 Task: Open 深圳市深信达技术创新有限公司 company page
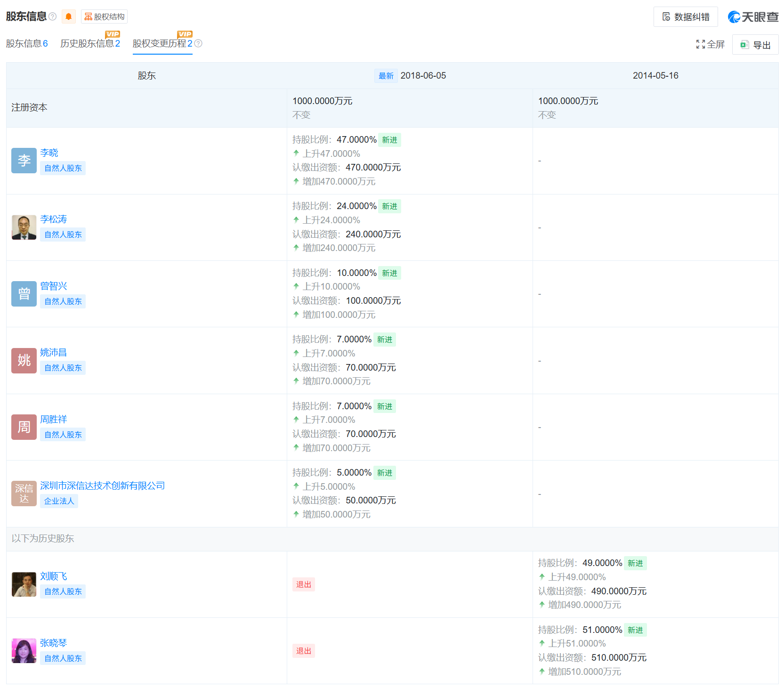pyautogui.click(x=102, y=486)
